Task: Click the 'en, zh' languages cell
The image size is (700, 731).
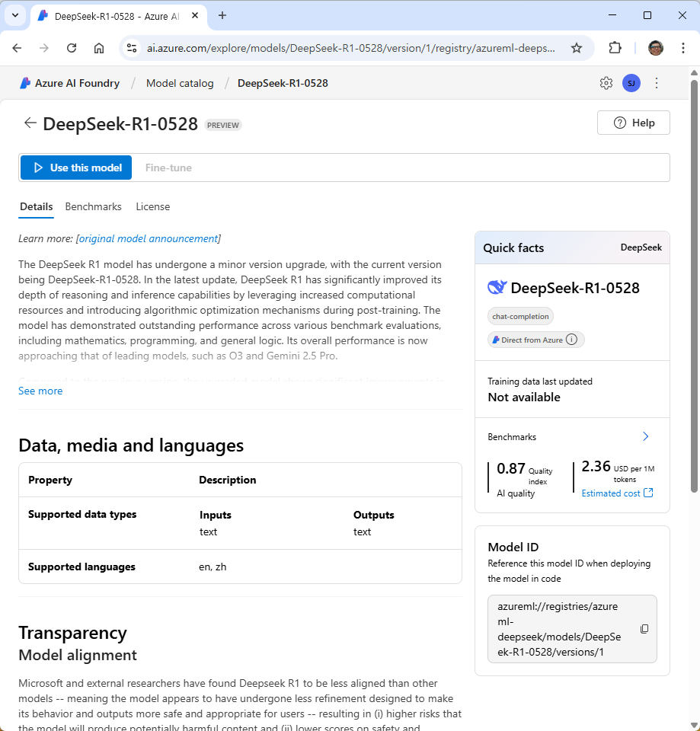Action: click(x=213, y=567)
